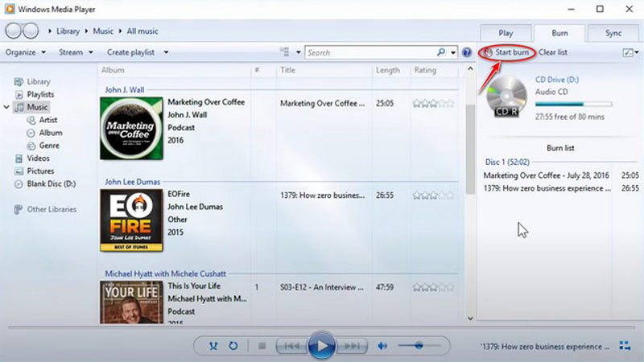This screenshot has height=362, width=644.
Task: Rate the 1379 EOFire track stars
Action: pyautogui.click(x=433, y=195)
